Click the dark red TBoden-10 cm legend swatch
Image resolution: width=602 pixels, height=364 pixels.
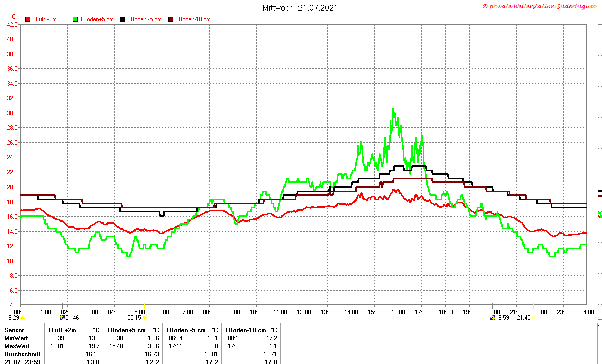coord(170,19)
